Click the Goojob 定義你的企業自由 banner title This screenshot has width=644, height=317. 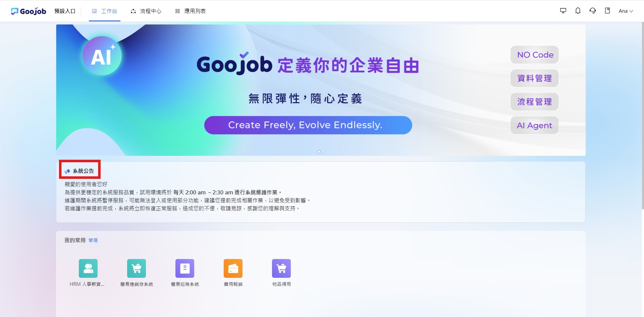[308, 64]
